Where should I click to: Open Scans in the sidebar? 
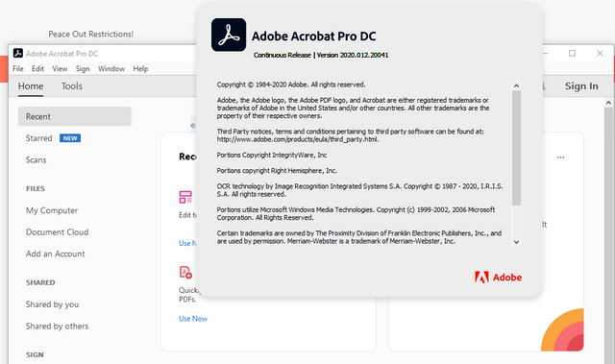(37, 159)
